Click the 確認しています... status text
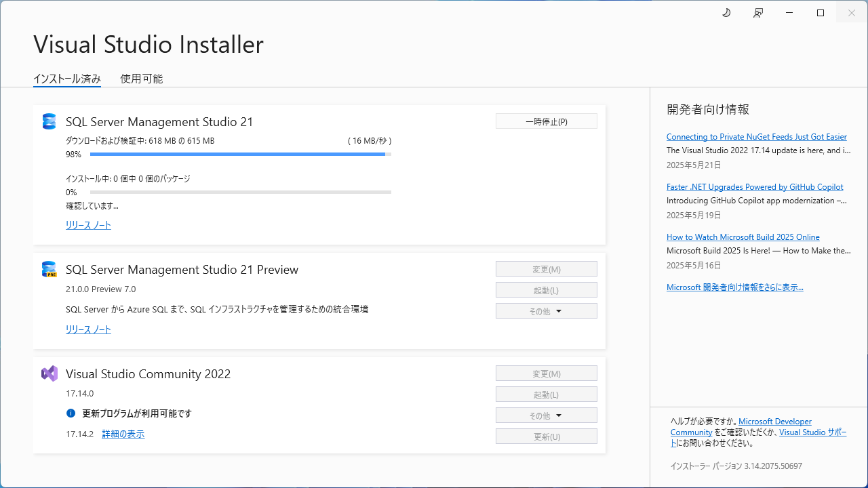 92,205
